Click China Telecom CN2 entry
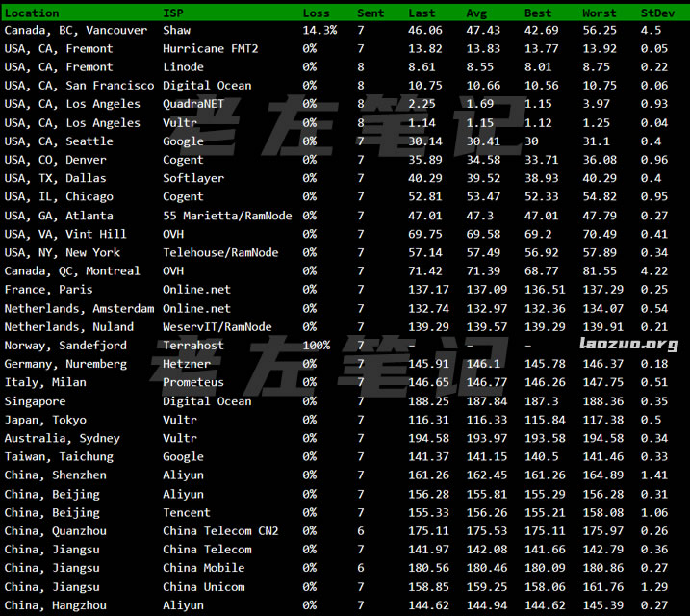The image size is (690, 616). (x=220, y=531)
